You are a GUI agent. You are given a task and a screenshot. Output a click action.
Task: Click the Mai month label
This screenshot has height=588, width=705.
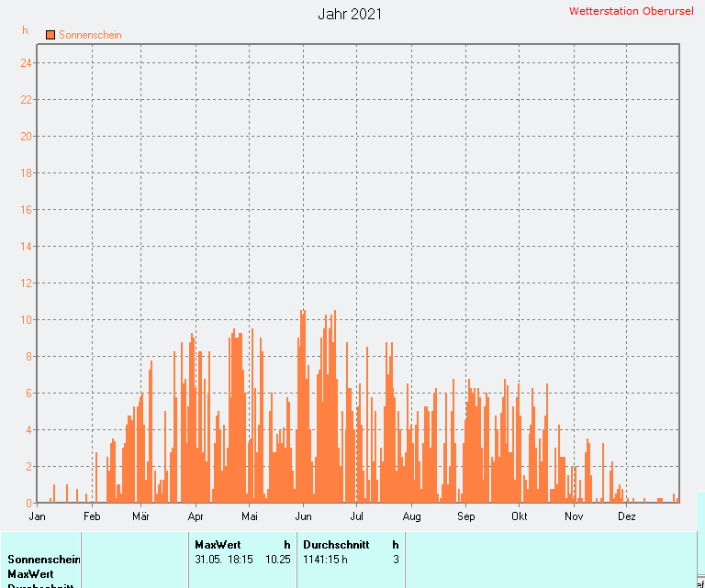(x=250, y=516)
